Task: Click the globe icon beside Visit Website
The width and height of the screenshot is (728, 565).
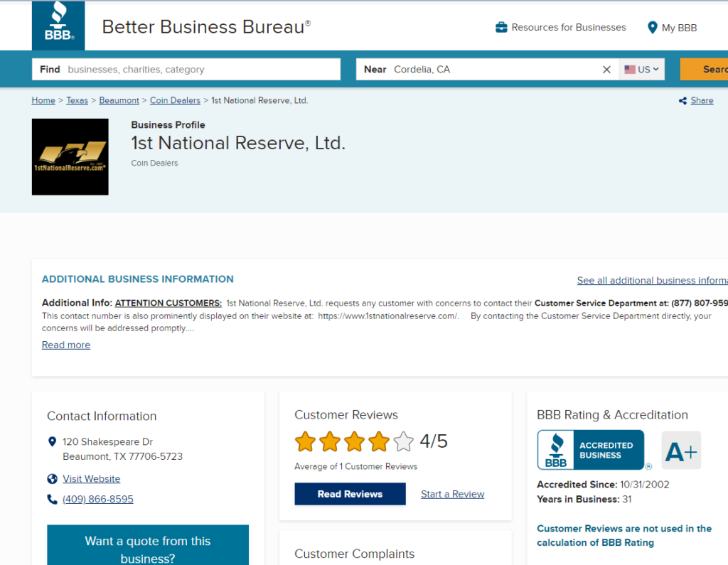Action: [x=52, y=478]
